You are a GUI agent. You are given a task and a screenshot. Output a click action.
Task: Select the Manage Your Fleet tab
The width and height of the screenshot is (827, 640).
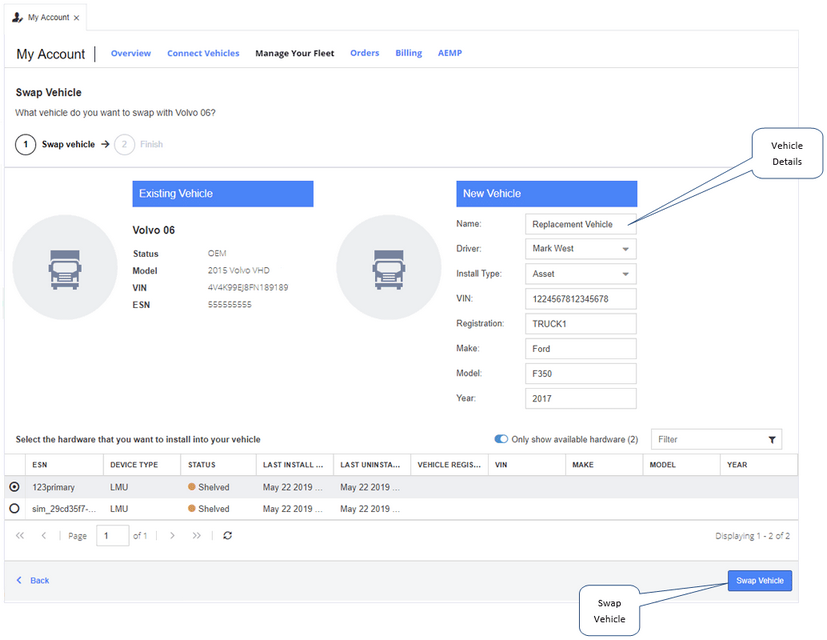click(295, 53)
